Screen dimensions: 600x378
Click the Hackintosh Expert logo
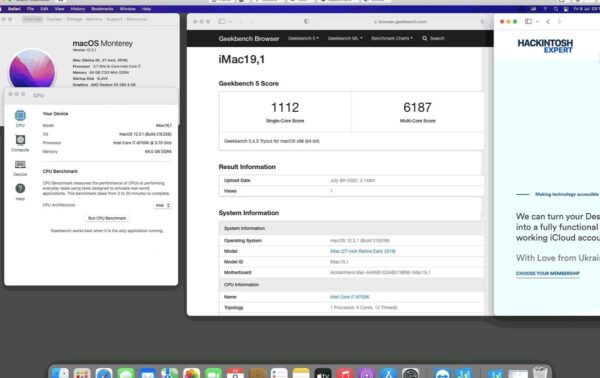(x=545, y=46)
